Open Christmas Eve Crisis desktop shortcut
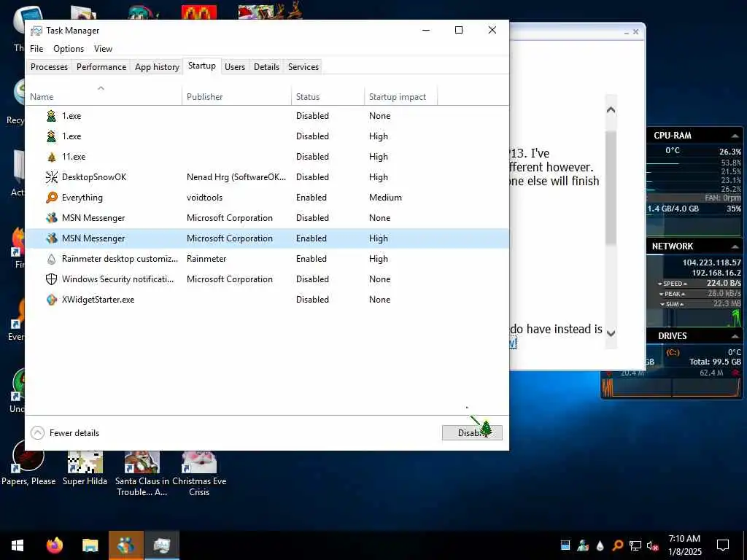The height and width of the screenshot is (560, 747). click(x=199, y=474)
